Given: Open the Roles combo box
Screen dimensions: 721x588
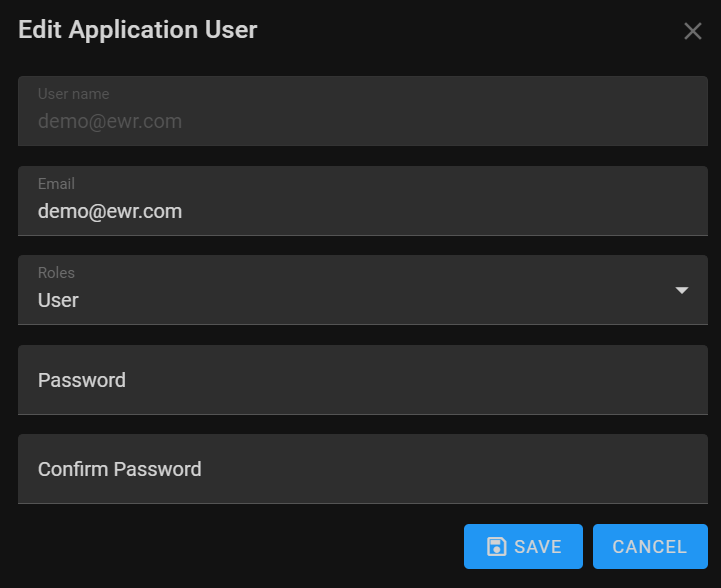Looking at the screenshot, I should (363, 290).
